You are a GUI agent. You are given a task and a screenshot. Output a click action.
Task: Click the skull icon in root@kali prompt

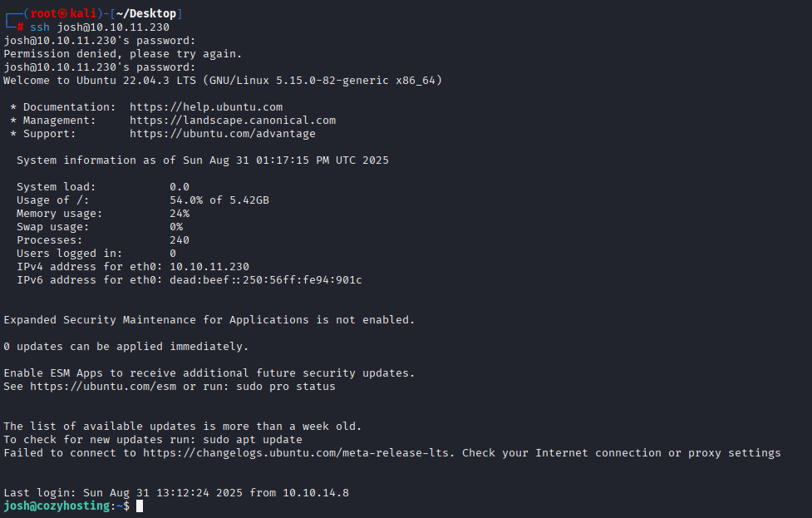(62, 14)
